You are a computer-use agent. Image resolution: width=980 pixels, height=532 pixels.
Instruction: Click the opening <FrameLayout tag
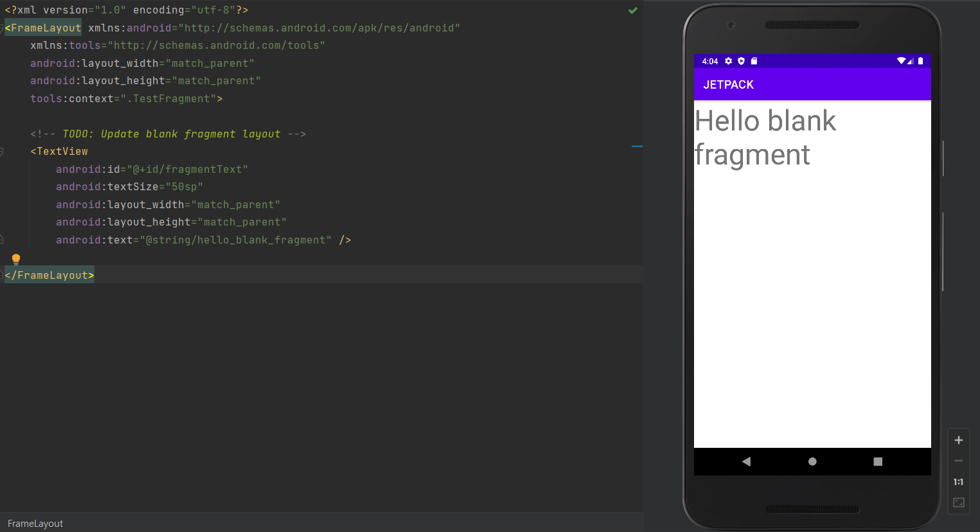tap(43, 28)
